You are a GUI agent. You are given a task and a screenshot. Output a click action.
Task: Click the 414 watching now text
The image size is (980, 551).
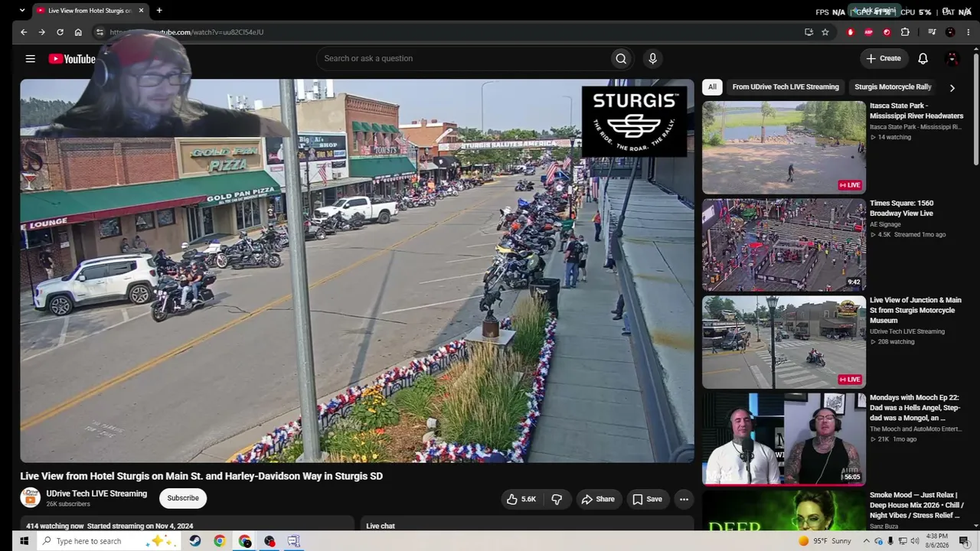coord(55,526)
